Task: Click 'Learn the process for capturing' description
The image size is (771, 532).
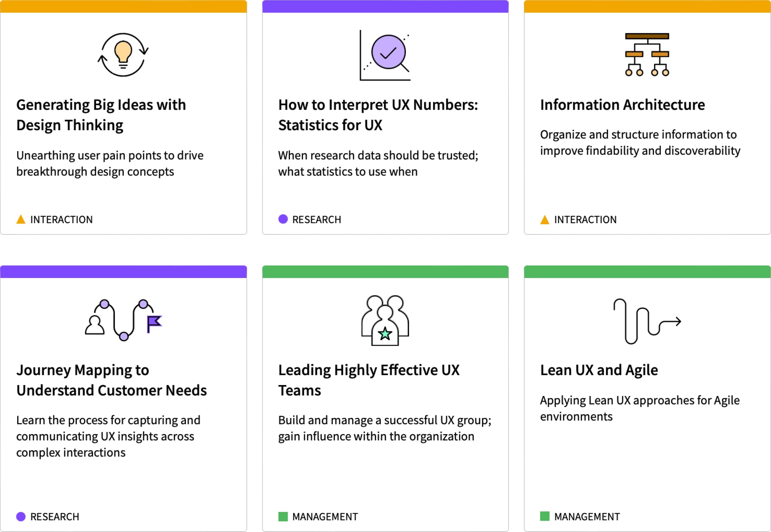Action: click(108, 436)
